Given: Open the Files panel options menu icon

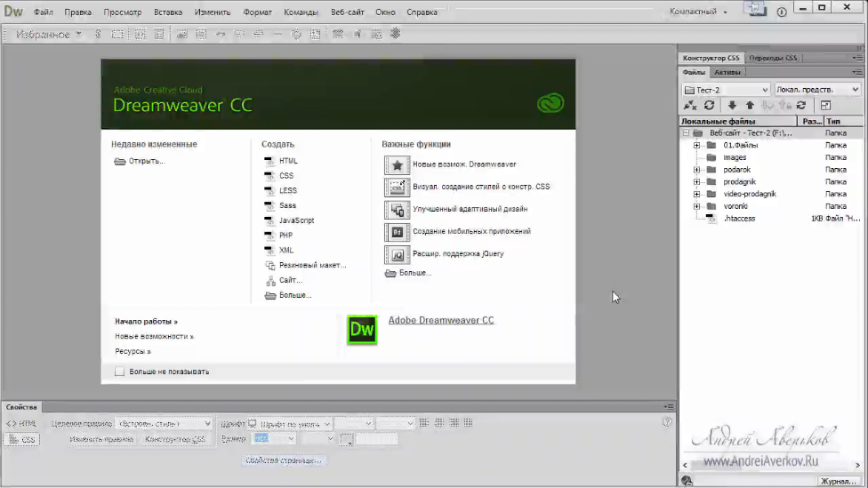Looking at the screenshot, I should pyautogui.click(x=857, y=72).
